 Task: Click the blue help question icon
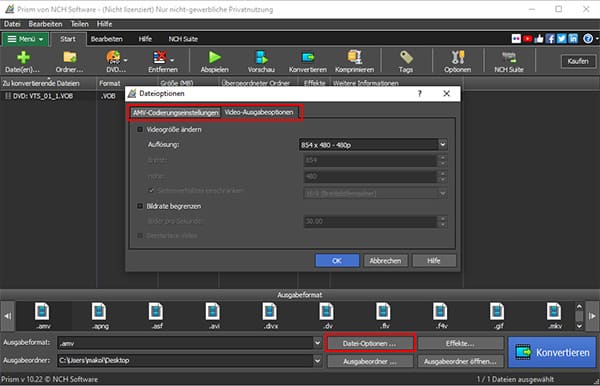[x=588, y=39]
